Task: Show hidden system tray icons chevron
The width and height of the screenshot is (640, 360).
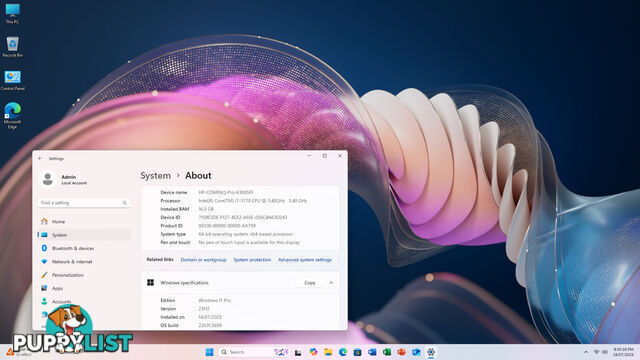Action: click(586, 352)
